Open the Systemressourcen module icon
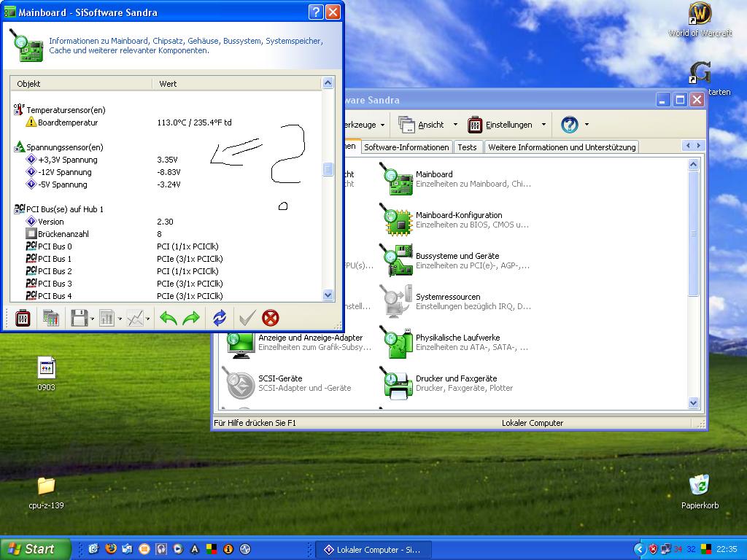 (x=396, y=301)
